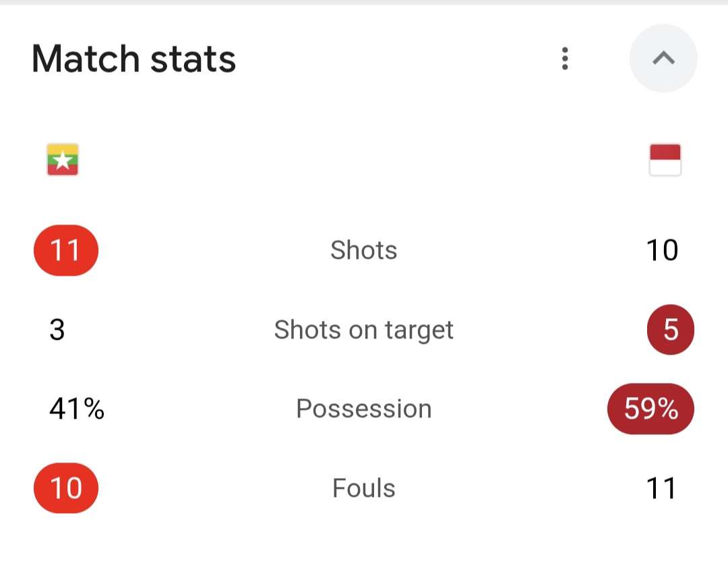This screenshot has width=728, height=561.
Task: Click the 41% possession value
Action: 77,409
